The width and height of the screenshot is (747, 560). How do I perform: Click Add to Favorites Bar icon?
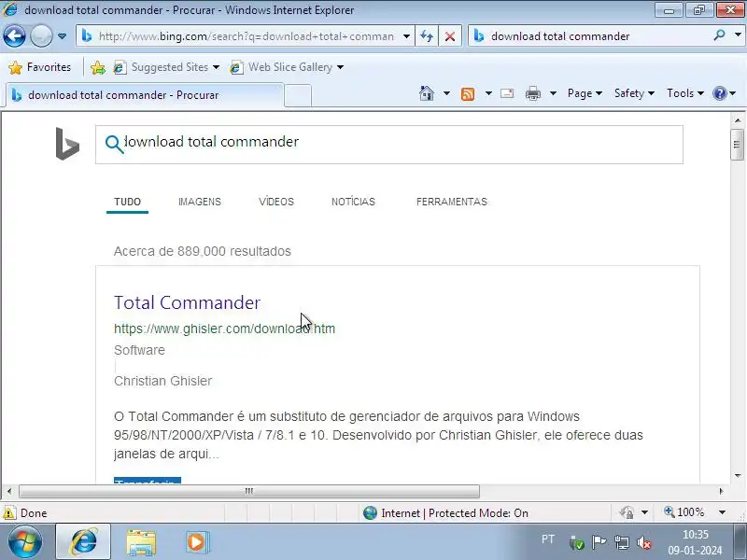click(x=98, y=67)
